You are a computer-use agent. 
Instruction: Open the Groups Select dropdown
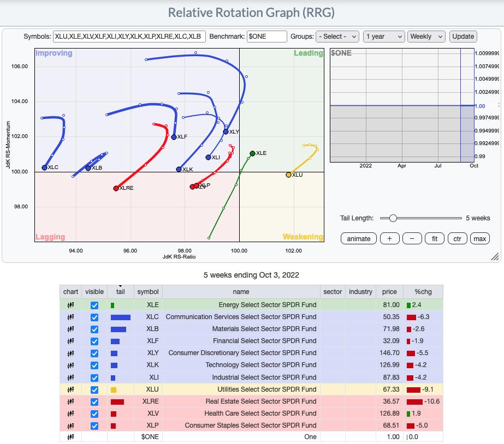pyautogui.click(x=337, y=37)
